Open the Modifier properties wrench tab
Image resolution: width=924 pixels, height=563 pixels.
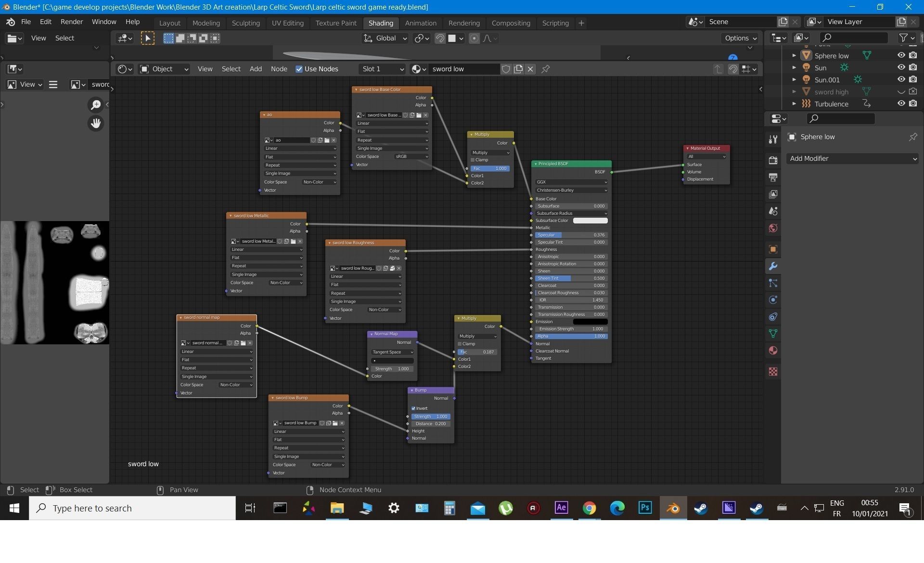[x=773, y=266]
